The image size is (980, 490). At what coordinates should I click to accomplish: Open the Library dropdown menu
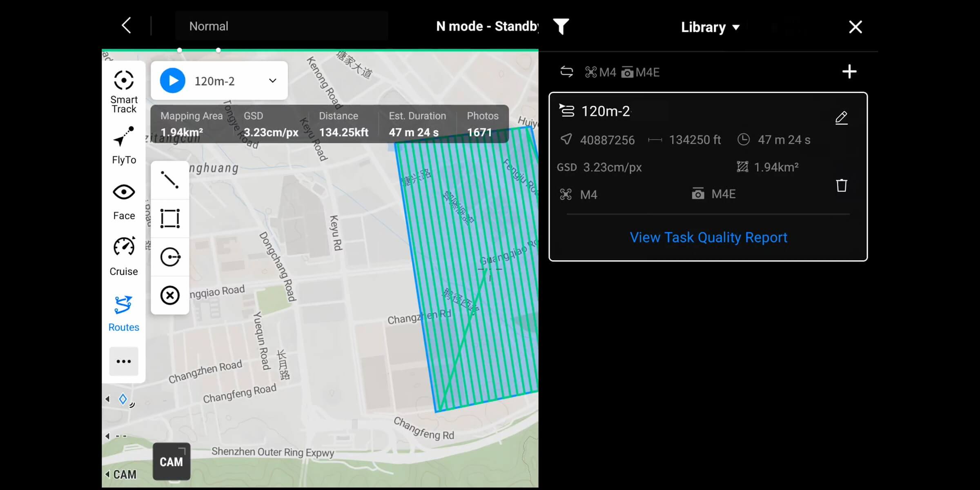point(710,27)
